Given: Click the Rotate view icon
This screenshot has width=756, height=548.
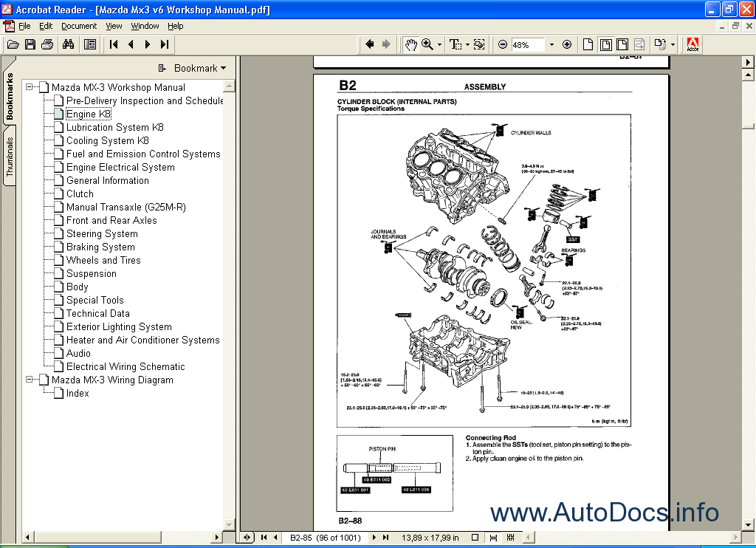Looking at the screenshot, I should [660, 45].
